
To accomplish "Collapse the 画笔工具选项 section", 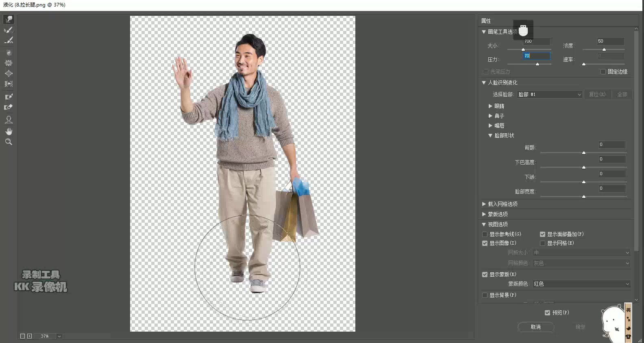I will [484, 32].
